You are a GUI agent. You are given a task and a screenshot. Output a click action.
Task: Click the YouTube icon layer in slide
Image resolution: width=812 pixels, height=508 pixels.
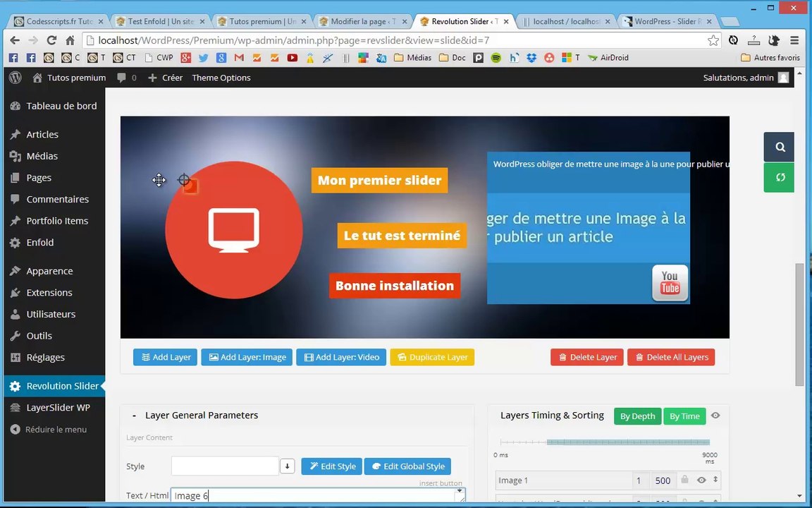coord(670,283)
